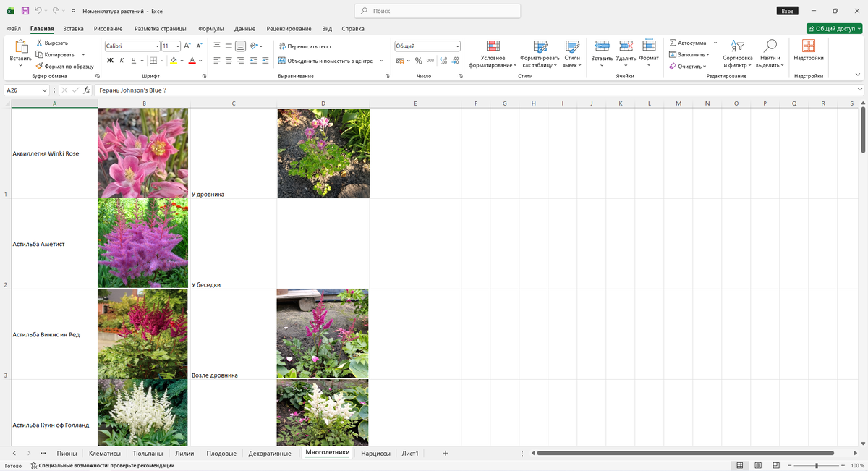Select the Аквилегия Winki Rose flower thumbnail
Viewport: 868px width, 471px height.
coord(142,153)
